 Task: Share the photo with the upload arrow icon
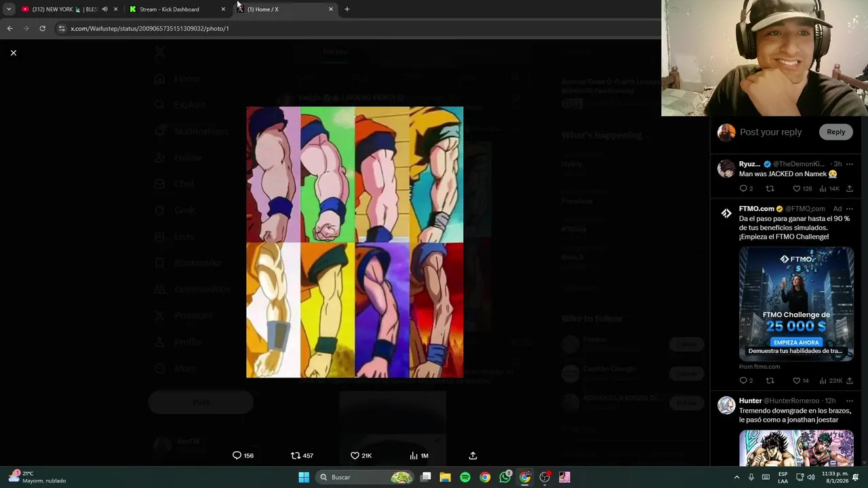[x=473, y=455]
